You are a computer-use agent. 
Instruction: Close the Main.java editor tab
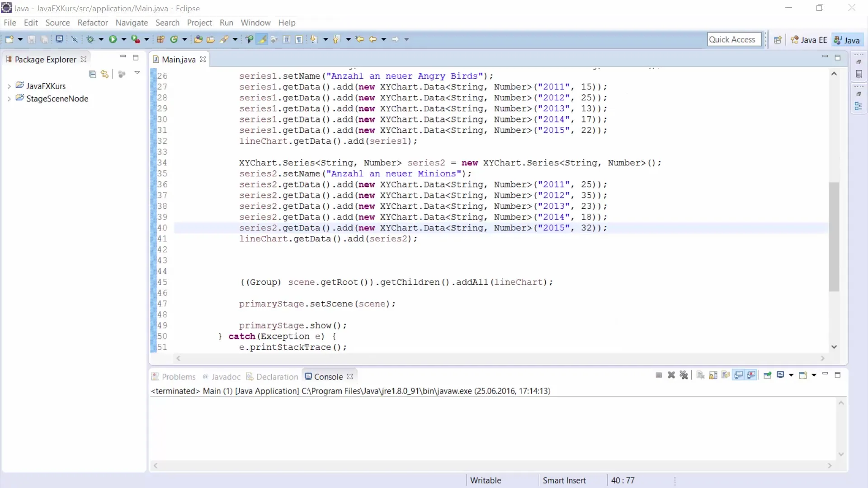203,59
